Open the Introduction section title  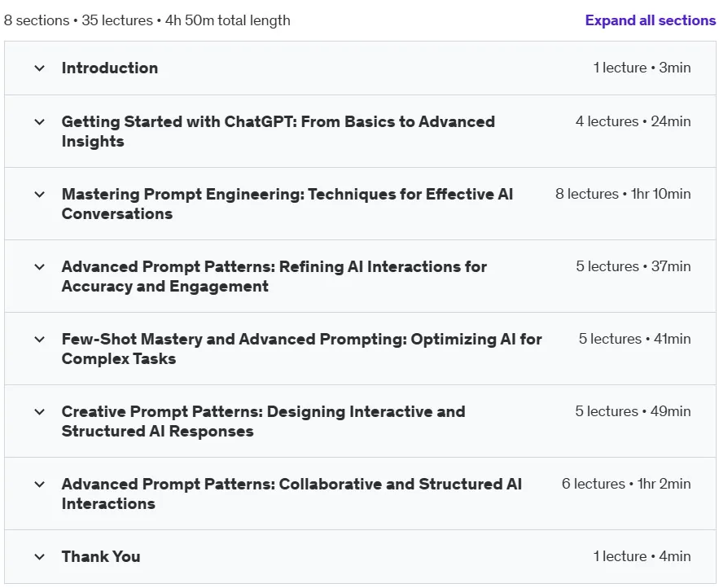click(110, 68)
